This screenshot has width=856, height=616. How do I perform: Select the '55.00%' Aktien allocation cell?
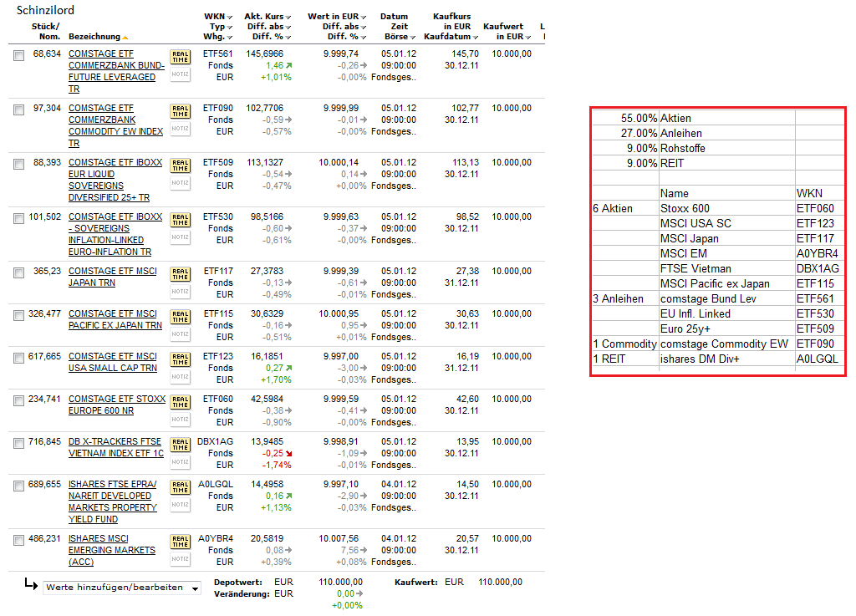(x=626, y=119)
